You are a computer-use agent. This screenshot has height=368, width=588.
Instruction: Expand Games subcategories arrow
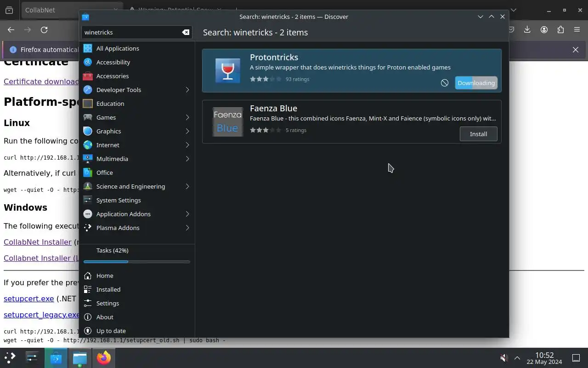point(187,117)
